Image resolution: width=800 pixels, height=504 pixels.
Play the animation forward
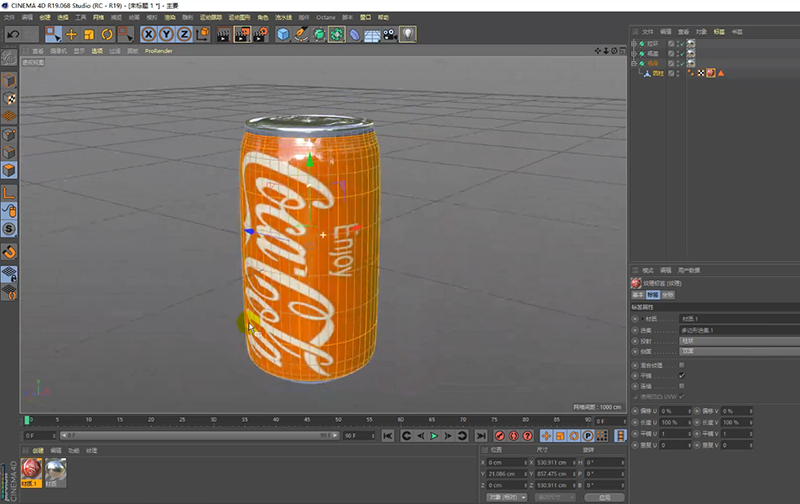click(434, 436)
